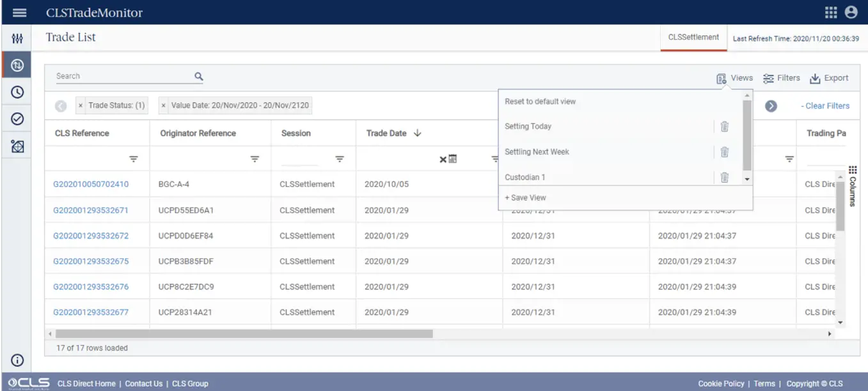
Task: Open the diamond-in-square sidebar icon
Action: tap(18, 146)
